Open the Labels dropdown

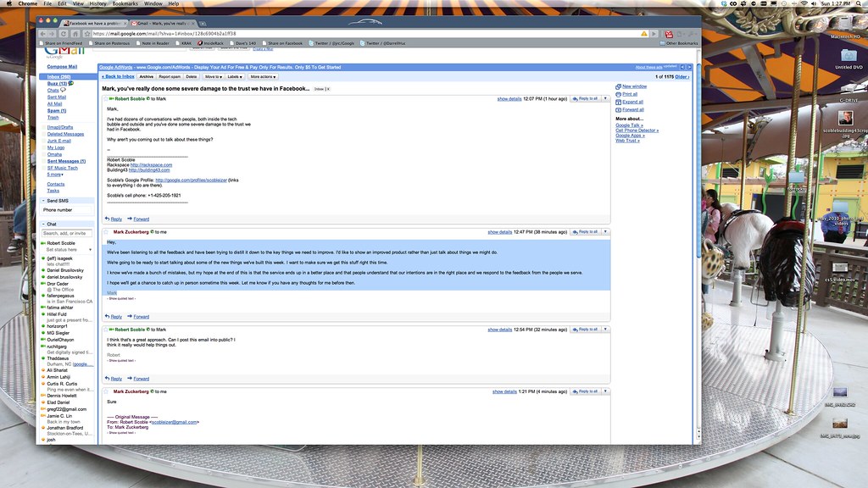point(234,76)
